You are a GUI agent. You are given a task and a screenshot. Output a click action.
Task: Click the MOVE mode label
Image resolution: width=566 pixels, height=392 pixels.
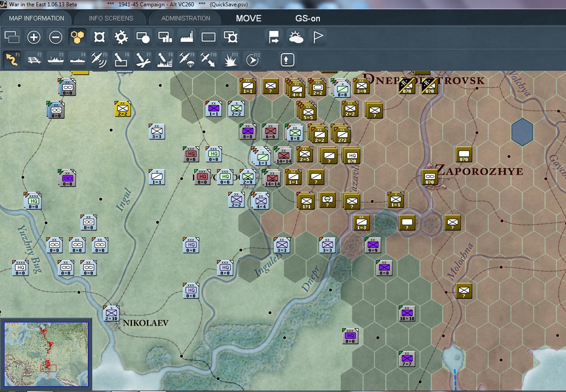pos(249,19)
